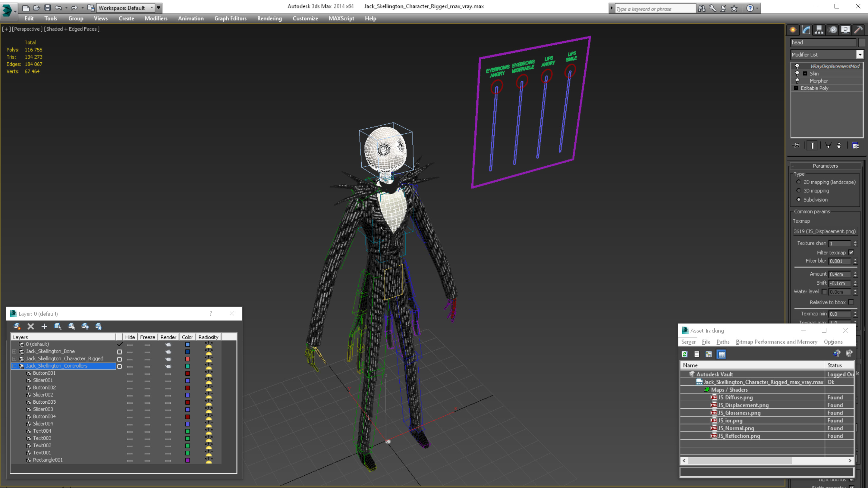
Task: Click Create New Layer icon in Layer dialog
Action: point(17,326)
